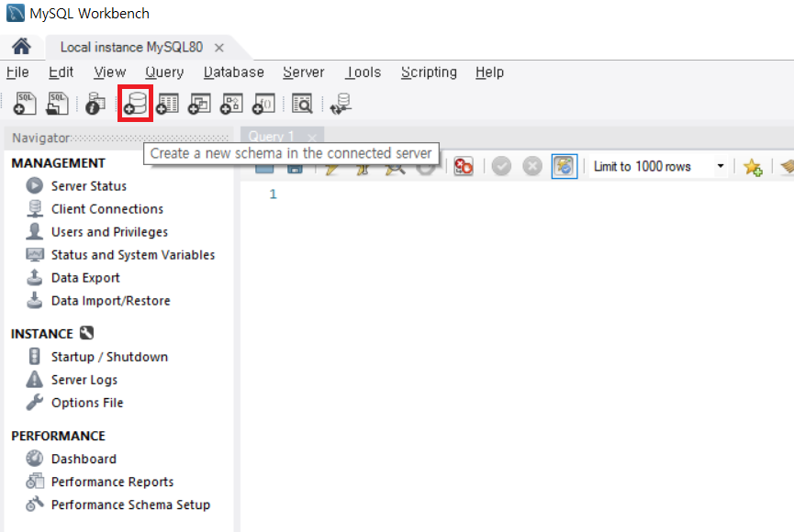Create a new SQL tab icon
The width and height of the screenshot is (794, 532).
click(x=25, y=104)
